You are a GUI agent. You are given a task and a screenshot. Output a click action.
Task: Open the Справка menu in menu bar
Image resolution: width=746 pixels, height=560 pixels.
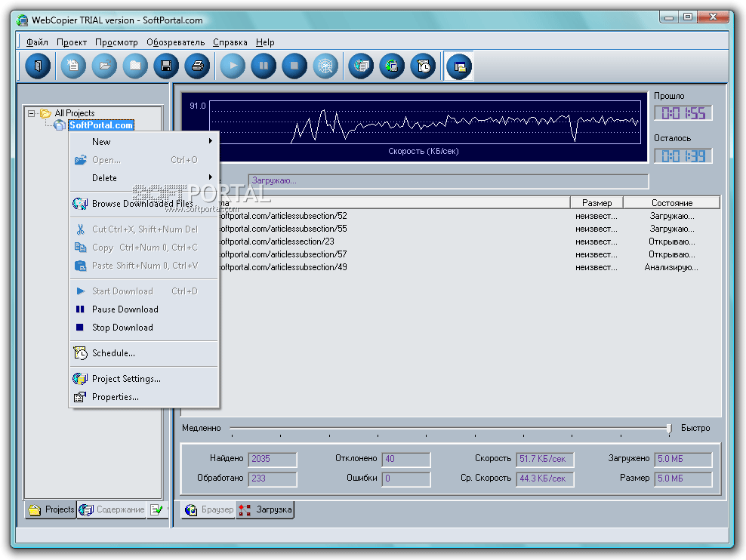tap(230, 42)
